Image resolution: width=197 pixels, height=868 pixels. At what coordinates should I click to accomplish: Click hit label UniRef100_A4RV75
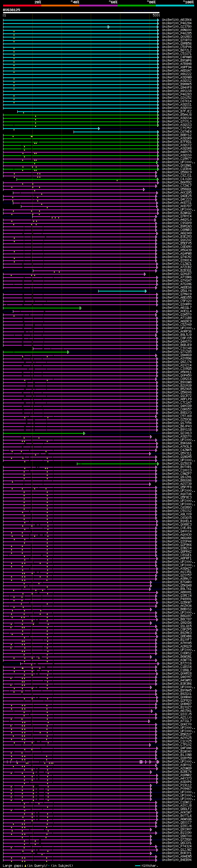176,152
